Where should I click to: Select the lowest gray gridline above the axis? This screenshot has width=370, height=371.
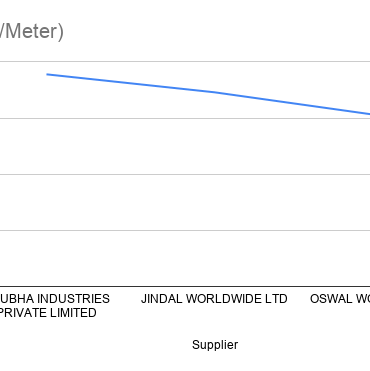click(185, 230)
